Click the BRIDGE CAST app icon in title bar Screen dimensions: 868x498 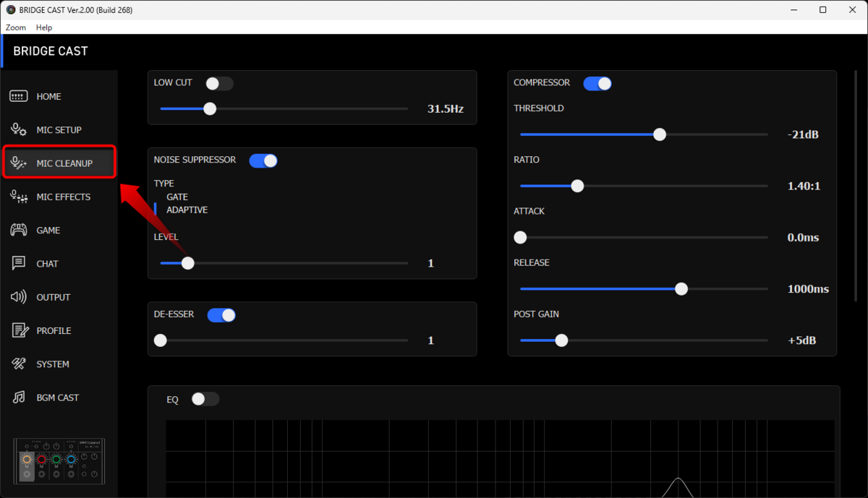coord(10,10)
